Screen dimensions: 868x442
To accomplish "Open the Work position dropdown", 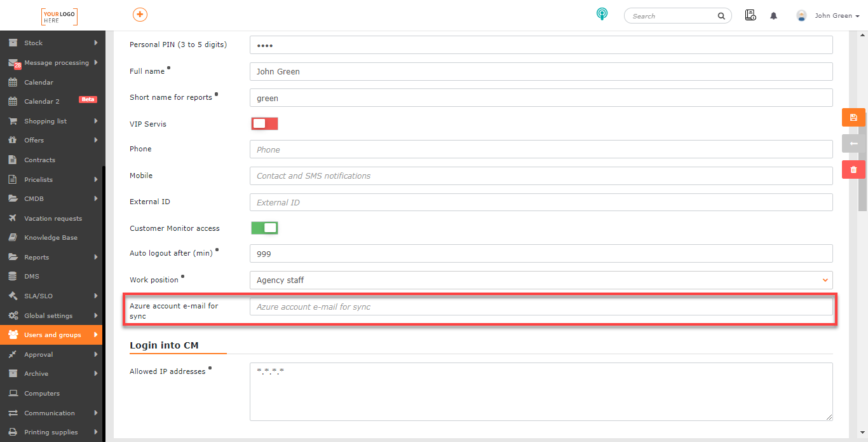I will [541, 280].
